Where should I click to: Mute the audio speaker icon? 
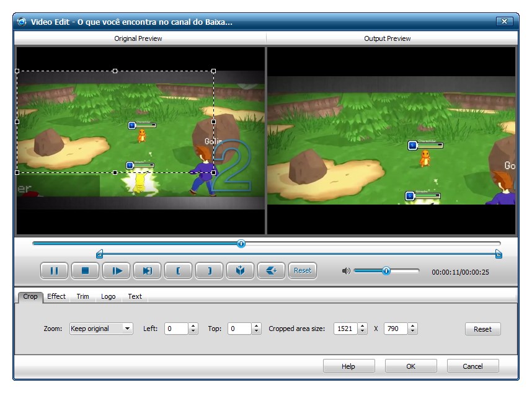pos(346,271)
